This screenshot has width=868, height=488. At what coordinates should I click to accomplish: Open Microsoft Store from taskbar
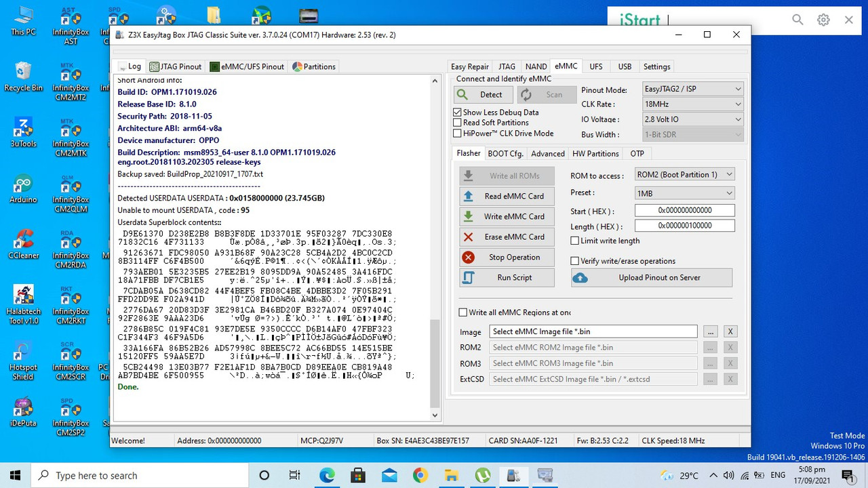358,475
